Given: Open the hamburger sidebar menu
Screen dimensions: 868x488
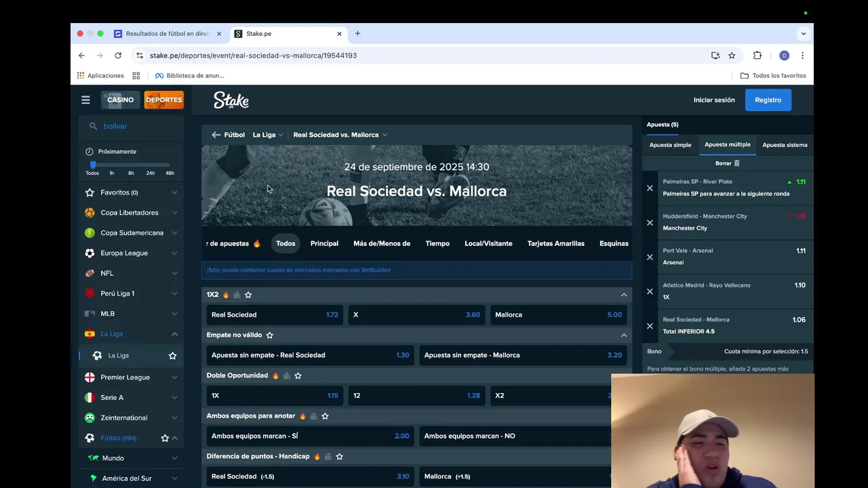Looking at the screenshot, I should 85,100.
